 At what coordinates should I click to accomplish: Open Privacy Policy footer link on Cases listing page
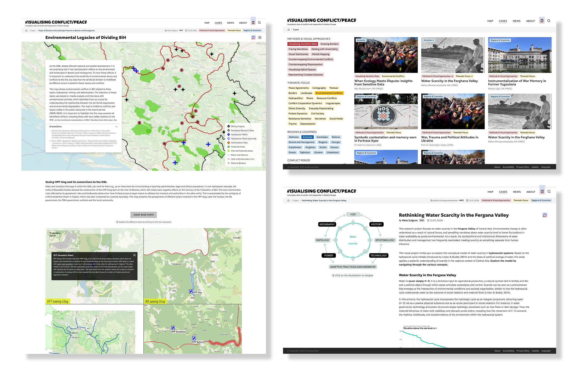click(523, 167)
